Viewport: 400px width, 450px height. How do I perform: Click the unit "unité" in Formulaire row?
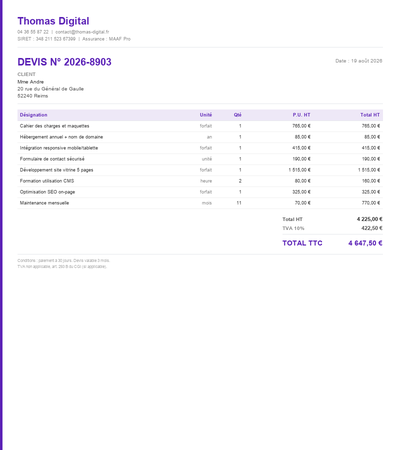coord(207,159)
